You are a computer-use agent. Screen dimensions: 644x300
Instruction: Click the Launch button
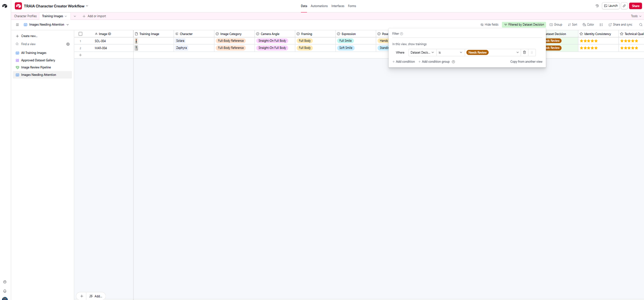click(x=611, y=6)
